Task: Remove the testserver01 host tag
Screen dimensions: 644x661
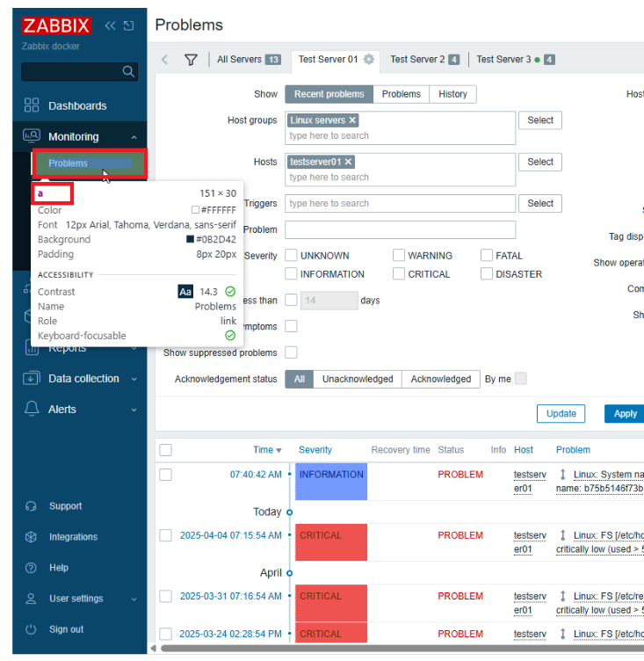Action: (348, 162)
